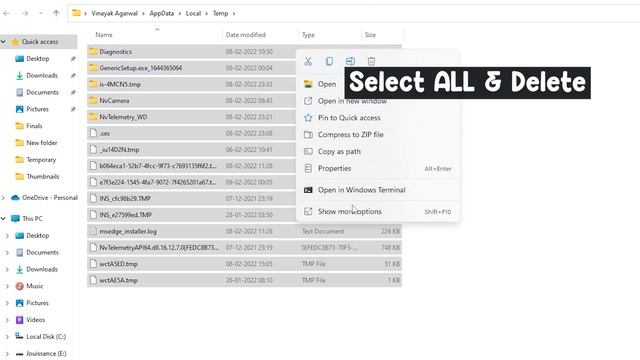This screenshot has width=640, height=360.
Task: Open the Temporary folder in sidebar
Action: tap(41, 160)
